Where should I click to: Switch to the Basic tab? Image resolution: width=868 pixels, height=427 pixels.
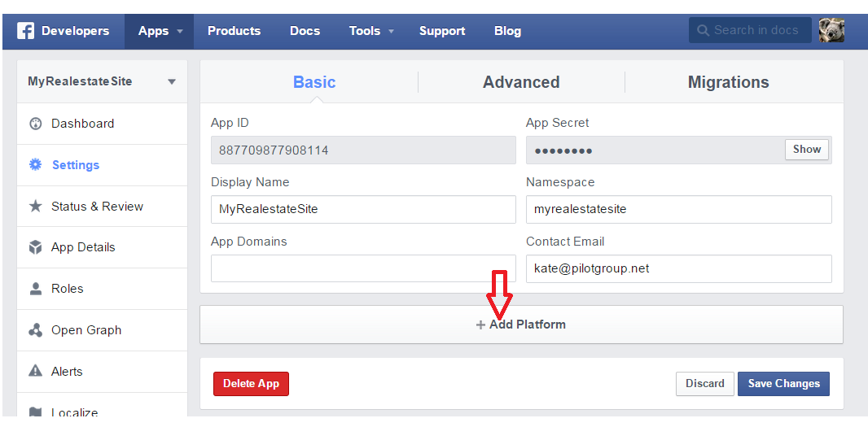(x=314, y=82)
